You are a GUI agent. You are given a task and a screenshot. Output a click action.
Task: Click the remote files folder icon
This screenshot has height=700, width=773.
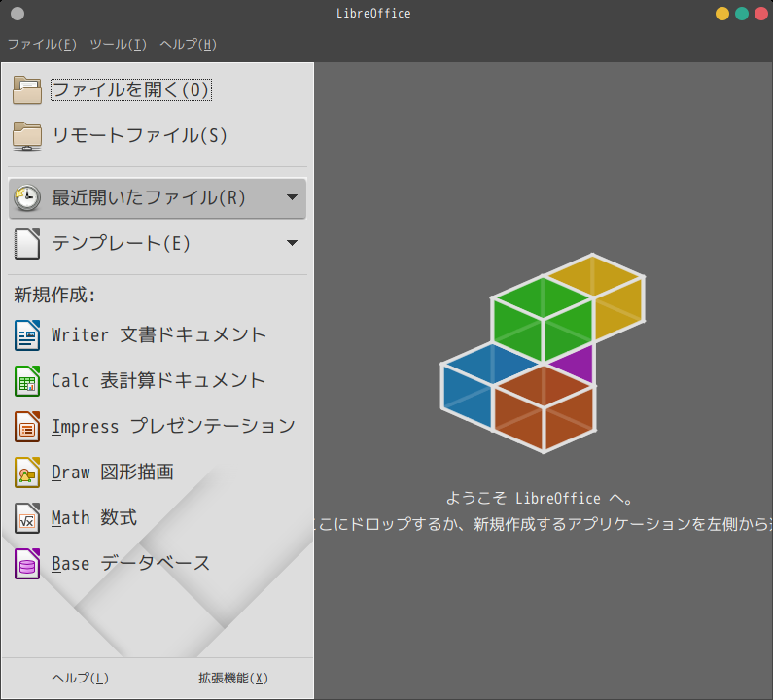(27, 136)
